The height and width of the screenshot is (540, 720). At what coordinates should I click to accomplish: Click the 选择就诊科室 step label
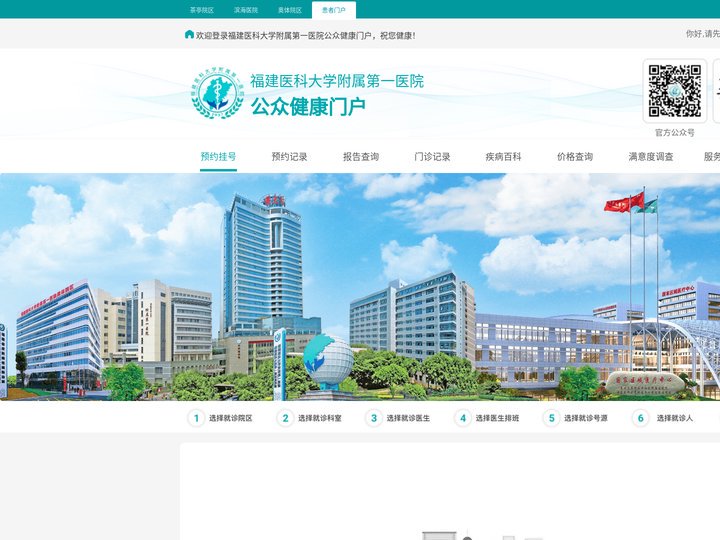pyautogui.click(x=320, y=418)
